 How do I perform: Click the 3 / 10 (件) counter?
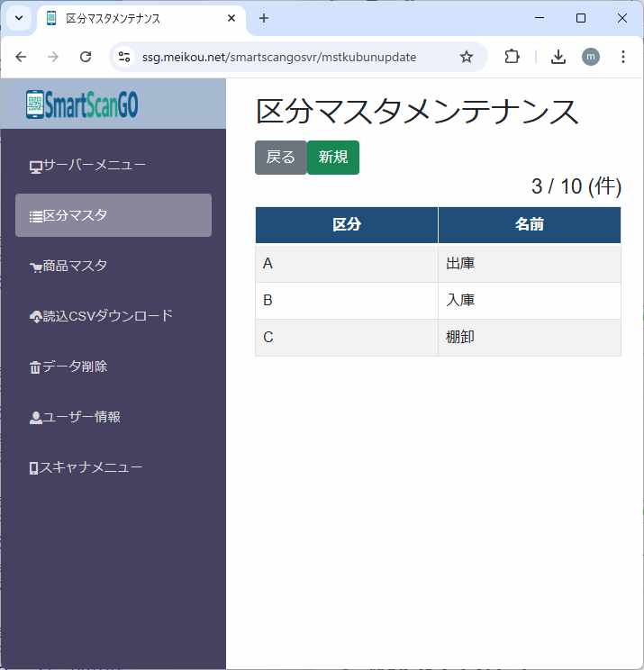click(576, 186)
